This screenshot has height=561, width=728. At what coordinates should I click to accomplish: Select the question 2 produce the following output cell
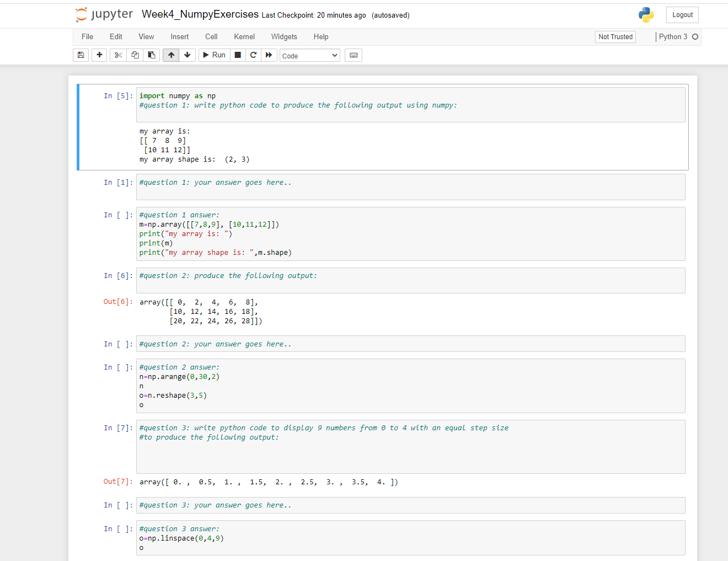coord(411,280)
